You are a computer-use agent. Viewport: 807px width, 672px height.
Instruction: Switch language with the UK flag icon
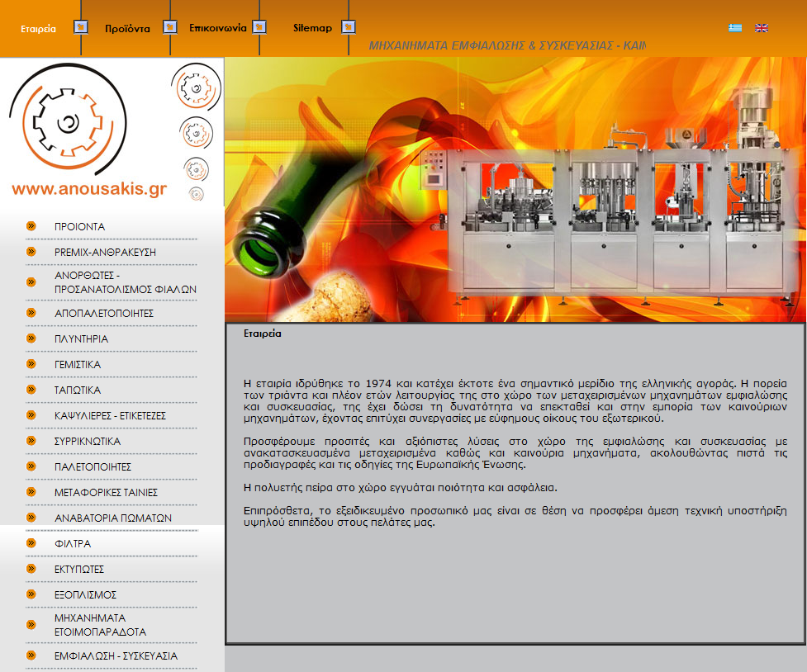[x=762, y=28]
